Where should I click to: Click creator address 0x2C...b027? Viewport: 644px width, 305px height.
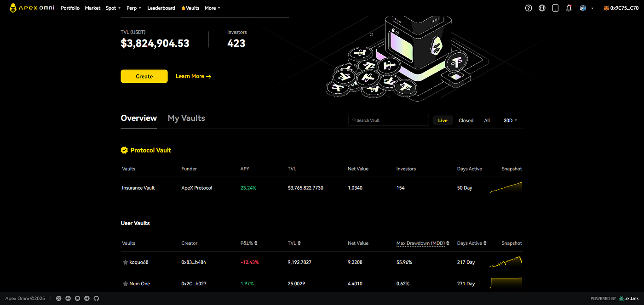click(194, 283)
